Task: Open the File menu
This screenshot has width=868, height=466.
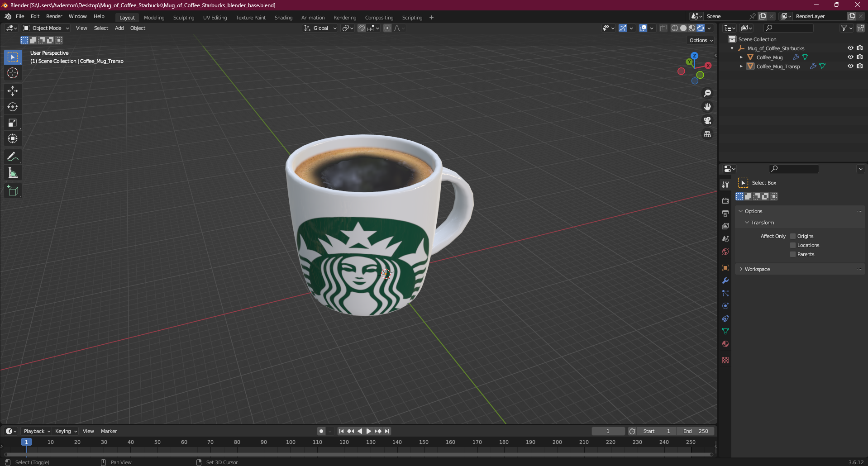Action: (x=20, y=16)
